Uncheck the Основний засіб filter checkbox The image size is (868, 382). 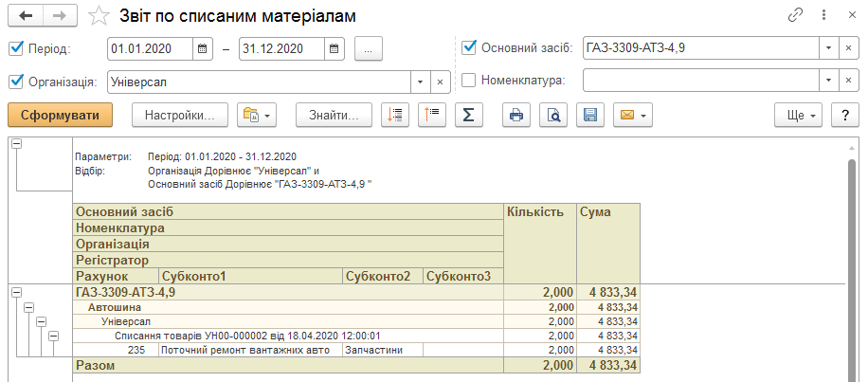(468, 47)
